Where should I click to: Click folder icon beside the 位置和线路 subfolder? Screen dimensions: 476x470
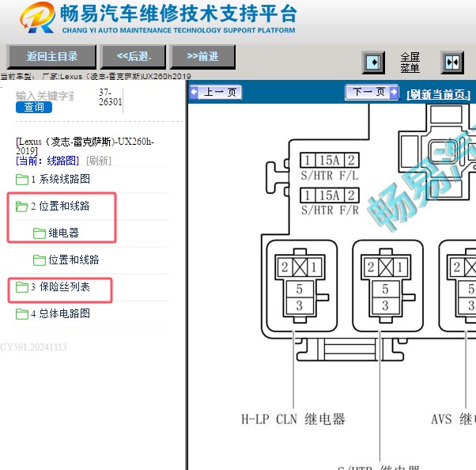[x=40, y=260]
